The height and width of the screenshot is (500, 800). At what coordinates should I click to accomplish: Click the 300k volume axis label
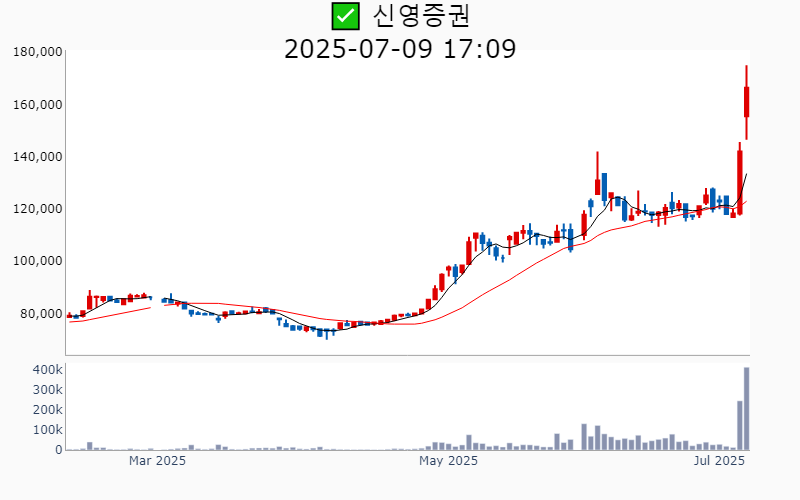pyautogui.click(x=47, y=390)
